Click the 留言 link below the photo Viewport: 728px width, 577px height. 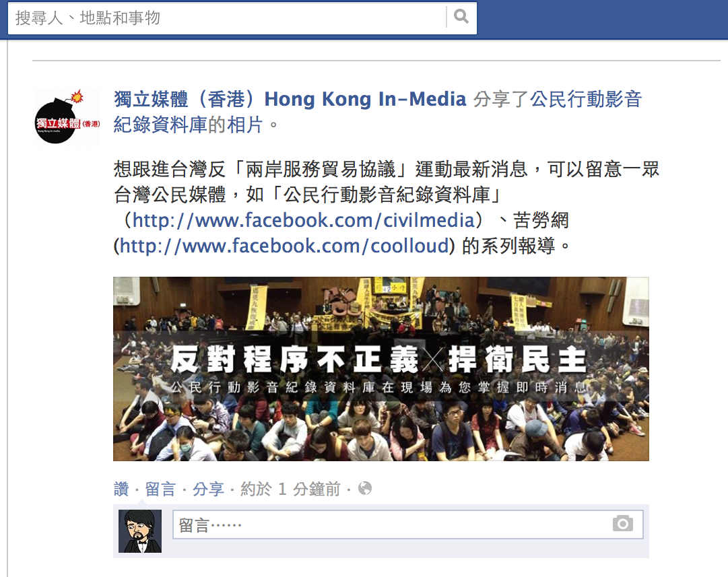tap(160, 489)
